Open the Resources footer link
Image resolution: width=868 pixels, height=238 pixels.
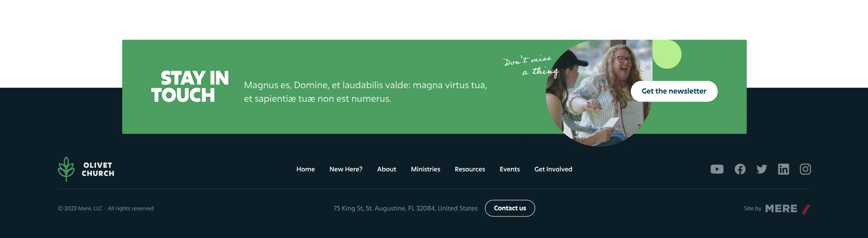click(470, 169)
